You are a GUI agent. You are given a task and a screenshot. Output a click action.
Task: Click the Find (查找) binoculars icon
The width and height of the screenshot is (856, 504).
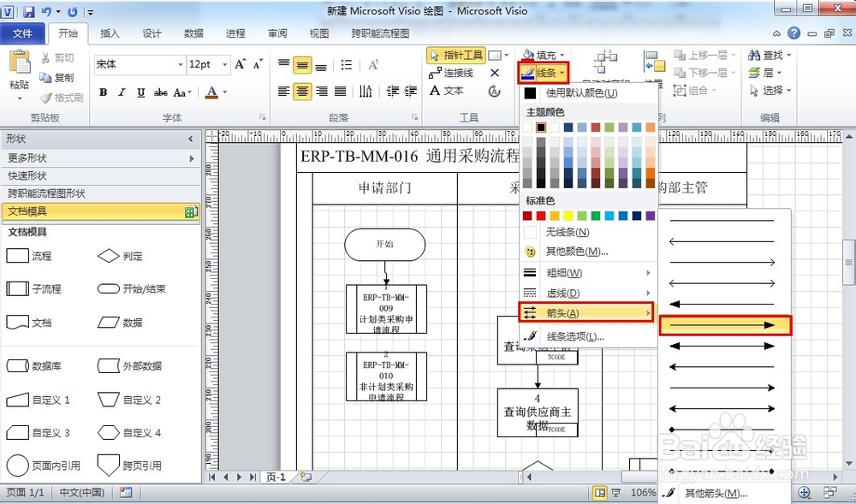(754, 55)
